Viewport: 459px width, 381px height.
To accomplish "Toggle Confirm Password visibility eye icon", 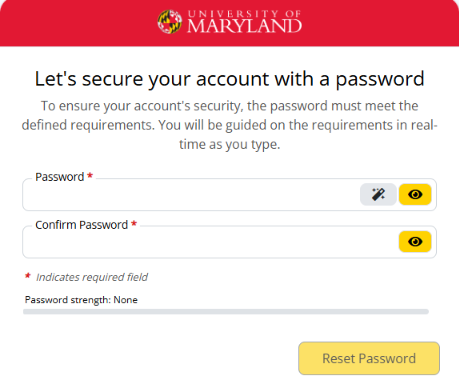I will (415, 242).
